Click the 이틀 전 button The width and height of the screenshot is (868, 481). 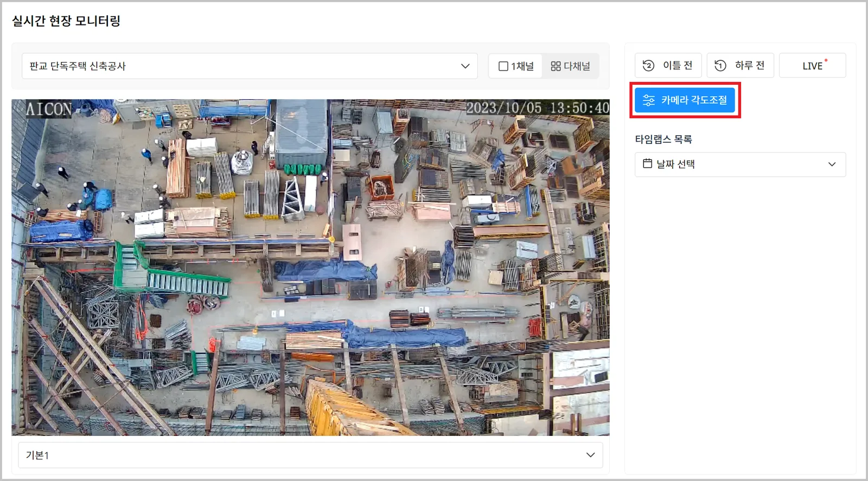pyautogui.click(x=668, y=66)
